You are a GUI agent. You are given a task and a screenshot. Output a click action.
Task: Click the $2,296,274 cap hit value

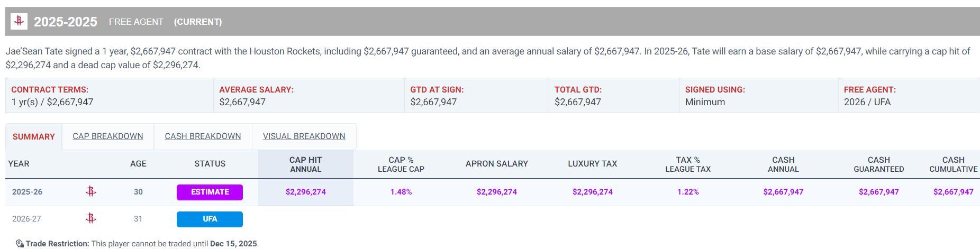click(x=305, y=192)
